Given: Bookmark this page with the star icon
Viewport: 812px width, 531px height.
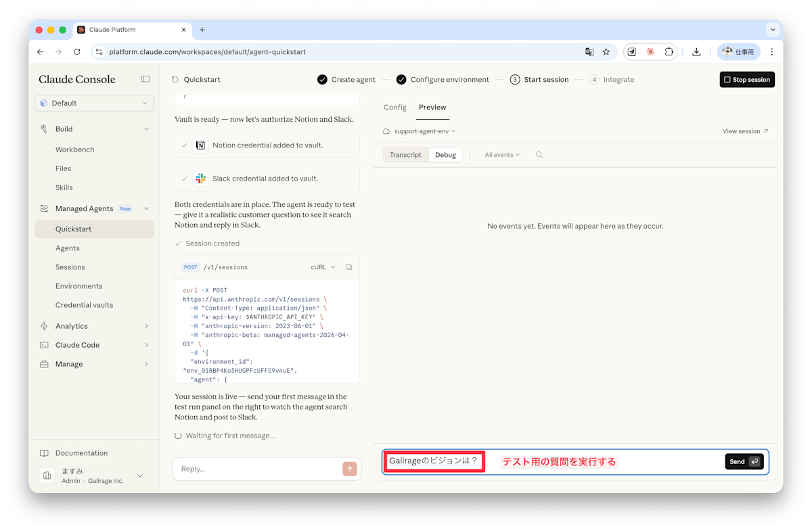Looking at the screenshot, I should click(x=606, y=51).
